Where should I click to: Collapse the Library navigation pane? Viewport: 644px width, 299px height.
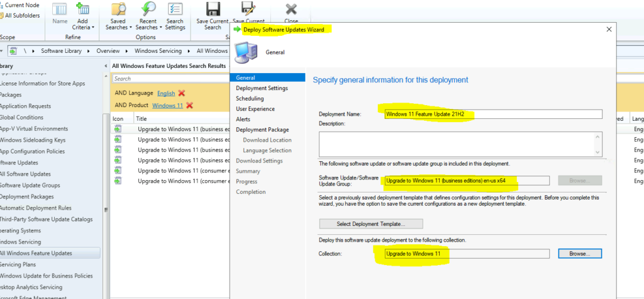(x=105, y=66)
